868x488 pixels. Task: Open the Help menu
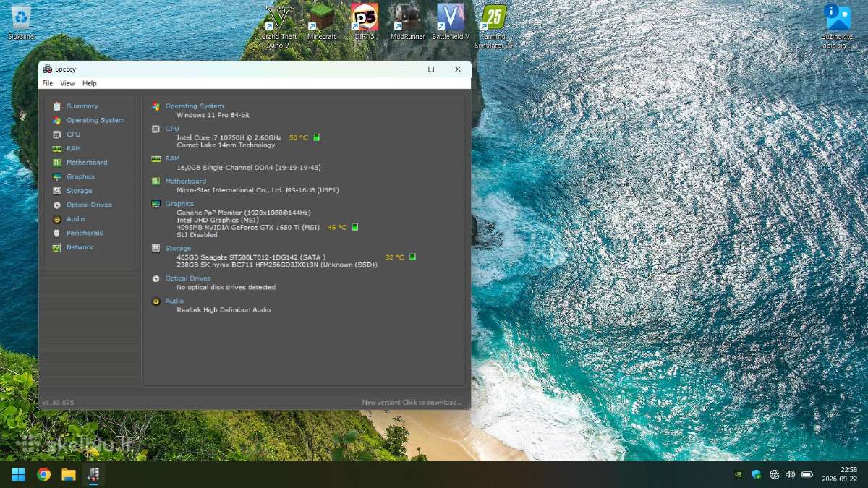[x=90, y=83]
